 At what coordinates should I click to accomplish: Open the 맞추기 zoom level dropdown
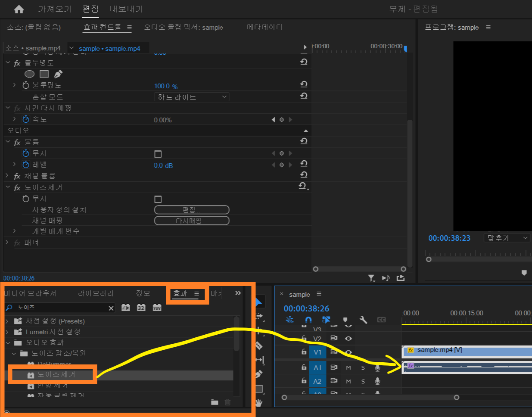tap(507, 238)
